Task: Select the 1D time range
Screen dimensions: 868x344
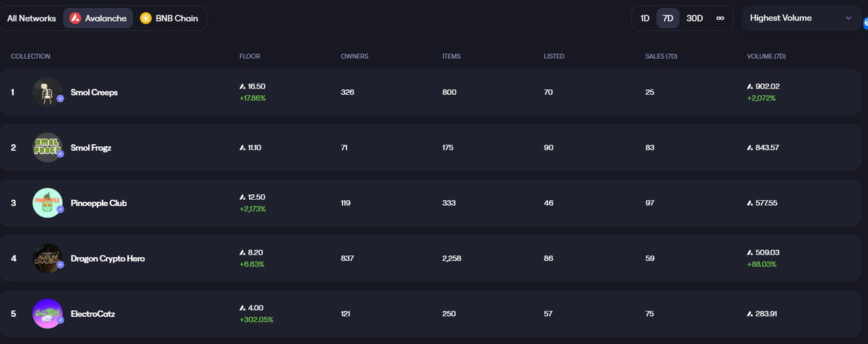Action: [x=645, y=18]
